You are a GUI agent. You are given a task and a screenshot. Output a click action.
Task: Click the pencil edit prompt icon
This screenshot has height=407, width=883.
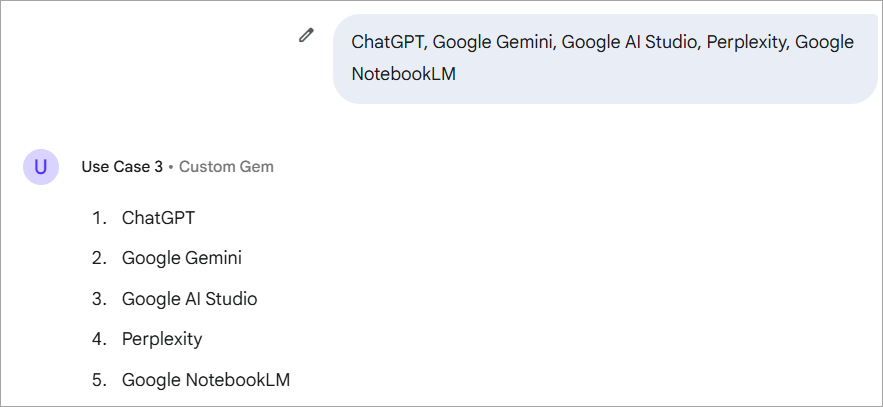306,36
